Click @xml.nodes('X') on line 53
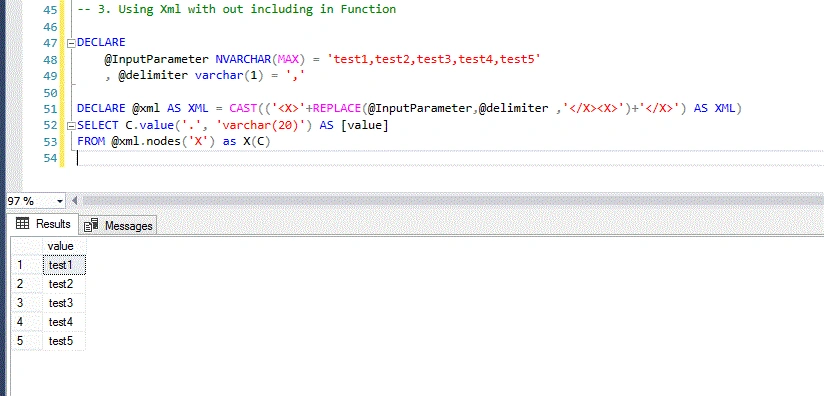The height and width of the screenshot is (396, 824). (163, 142)
